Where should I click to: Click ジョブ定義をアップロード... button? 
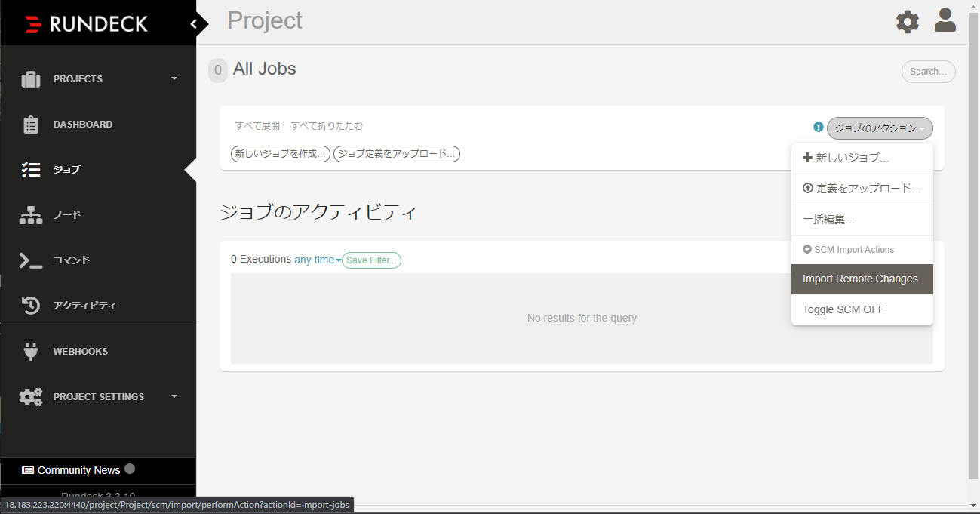click(397, 154)
